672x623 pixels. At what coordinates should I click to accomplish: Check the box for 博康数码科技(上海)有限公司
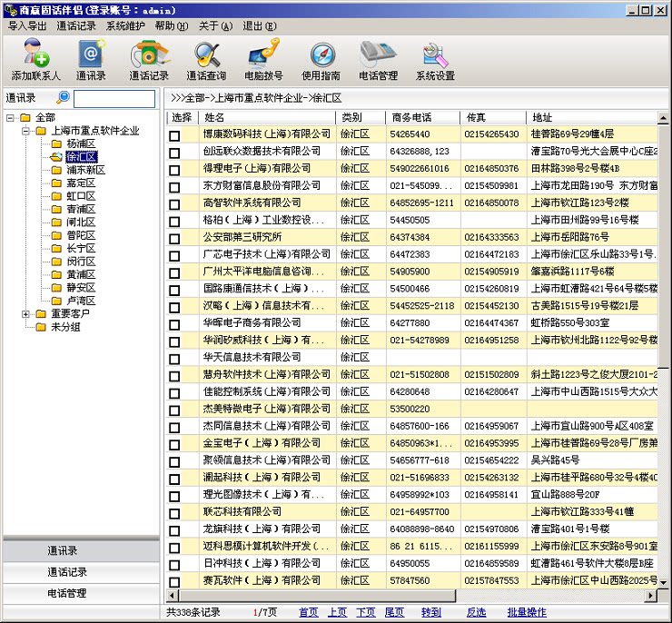(x=174, y=136)
